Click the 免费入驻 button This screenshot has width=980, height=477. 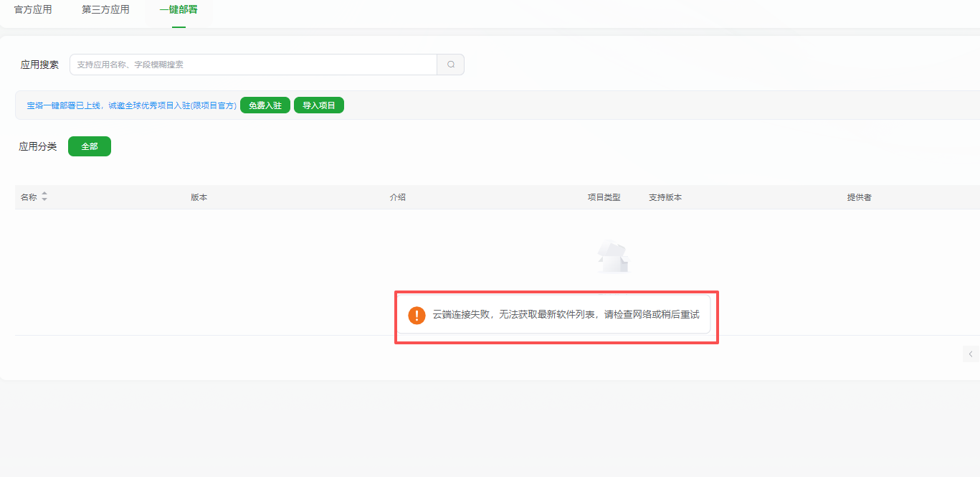(265, 104)
